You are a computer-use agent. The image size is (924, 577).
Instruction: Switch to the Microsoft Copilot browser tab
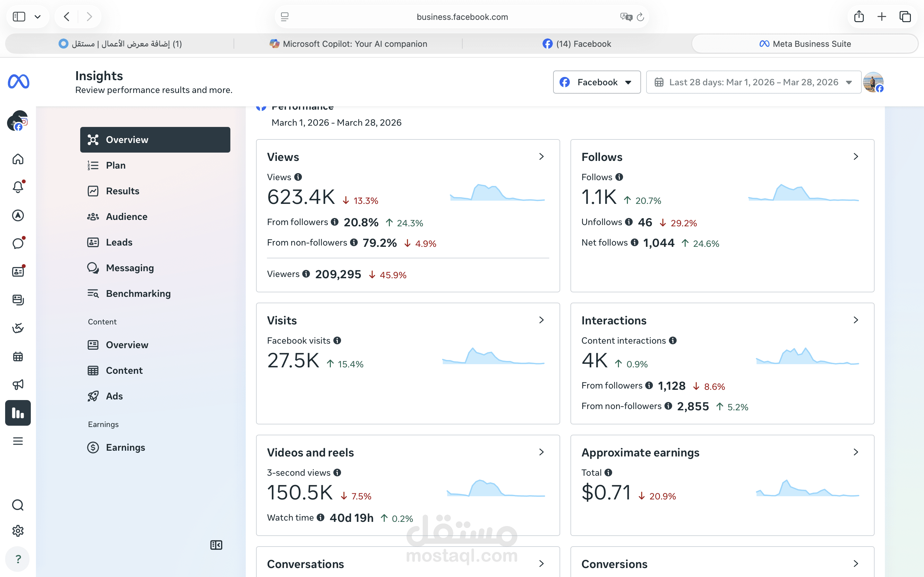pos(348,44)
